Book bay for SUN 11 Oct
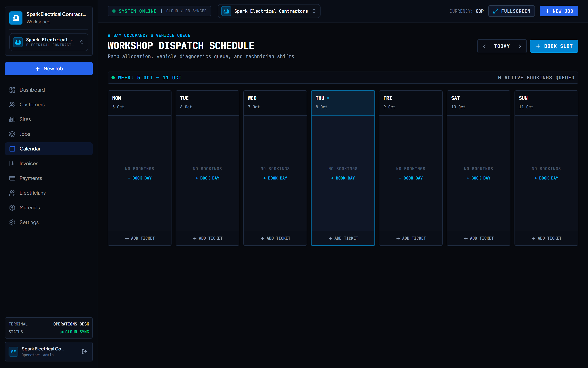This screenshot has height=368, width=588. tap(546, 178)
